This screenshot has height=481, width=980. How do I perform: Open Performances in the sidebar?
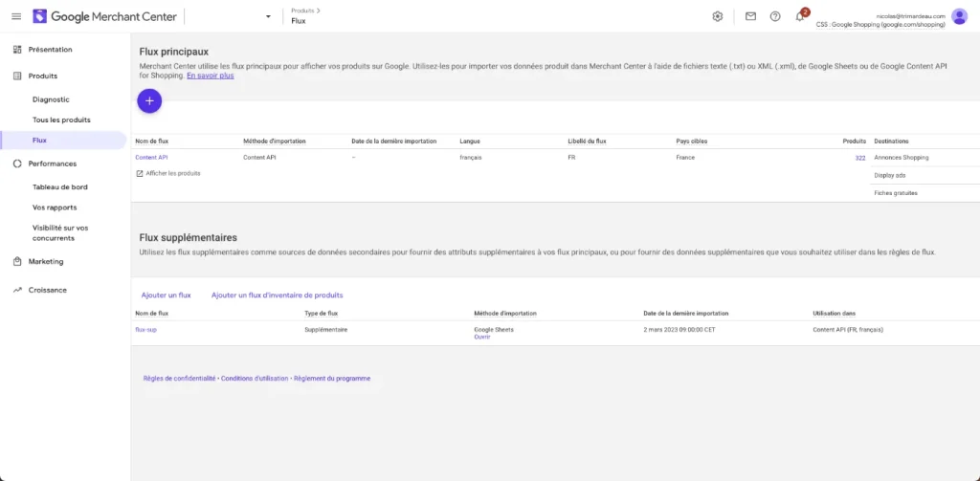point(53,164)
